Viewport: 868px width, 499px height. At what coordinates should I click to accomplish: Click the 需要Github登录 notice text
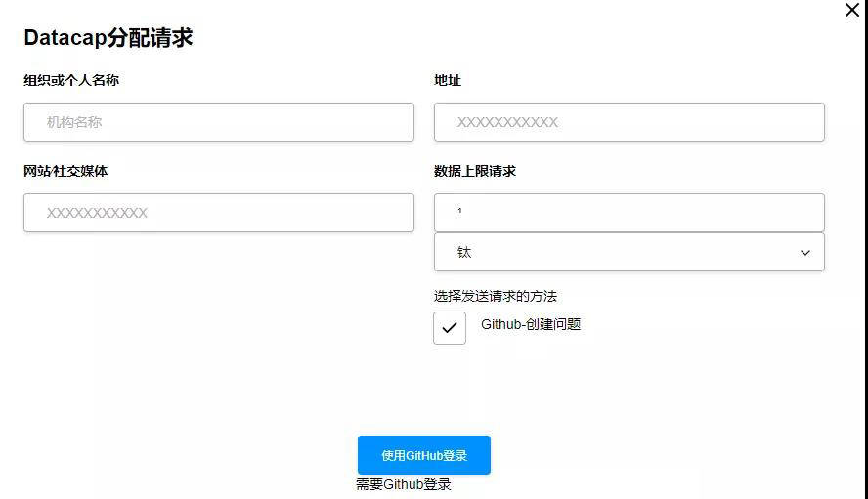[x=404, y=484]
